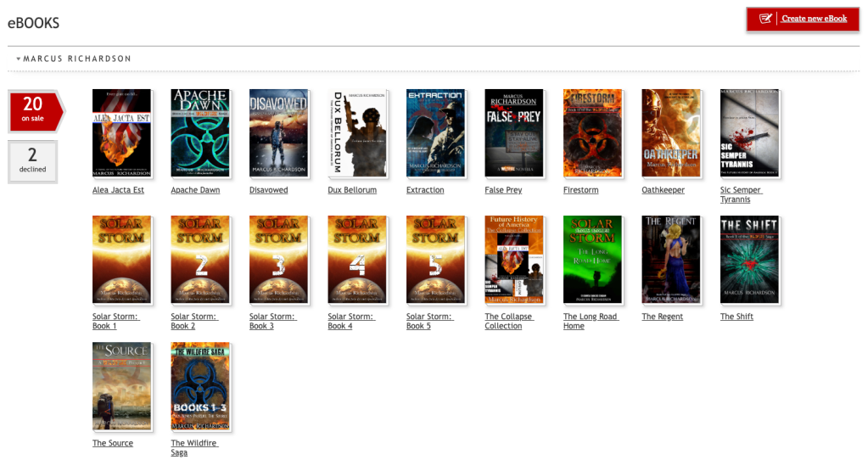Open the Alea Jacta Est book cover
Screen dimensions: 868x460
pos(121,132)
